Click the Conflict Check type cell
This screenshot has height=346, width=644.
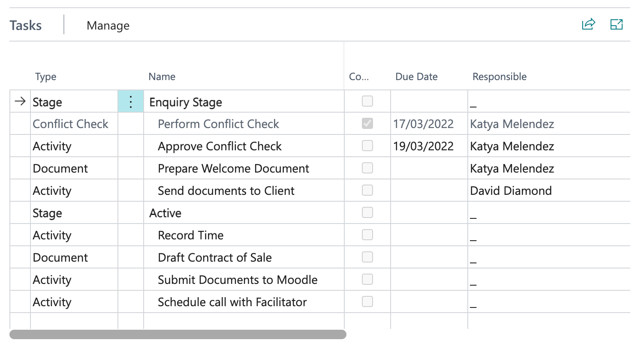(x=74, y=124)
